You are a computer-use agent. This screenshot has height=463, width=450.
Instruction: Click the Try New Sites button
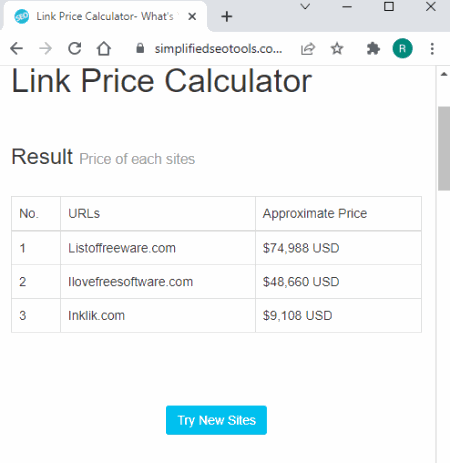pyautogui.click(x=216, y=420)
